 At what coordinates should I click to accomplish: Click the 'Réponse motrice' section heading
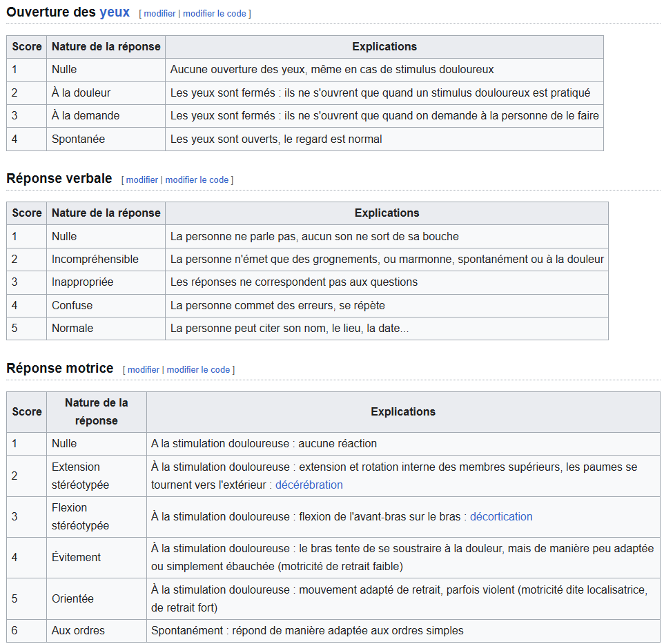coord(59,369)
